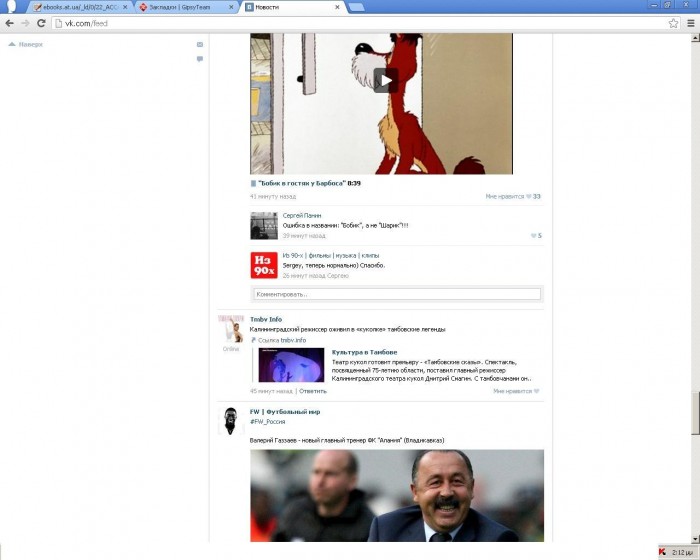Click the Валерий Газзаев post text
Screen dimensions: 700x560
[347, 440]
